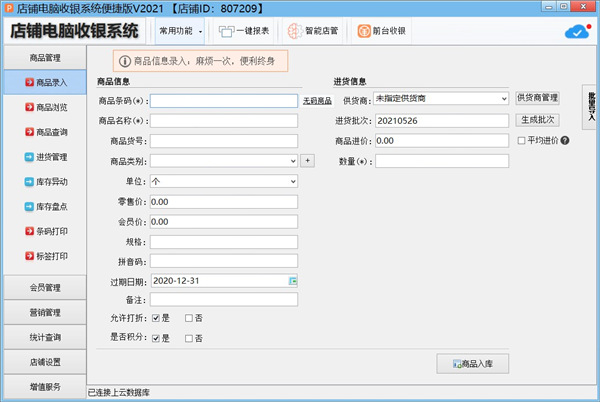Image resolution: width=600 pixels, height=402 pixels.
Task: Open the calendar picker for 过期日期
Action: [293, 281]
